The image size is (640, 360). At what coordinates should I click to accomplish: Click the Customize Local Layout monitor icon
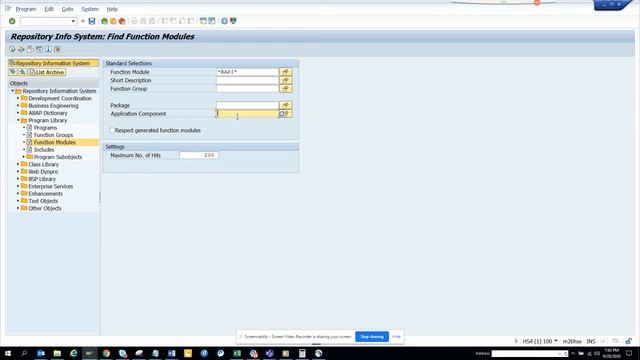click(x=233, y=21)
